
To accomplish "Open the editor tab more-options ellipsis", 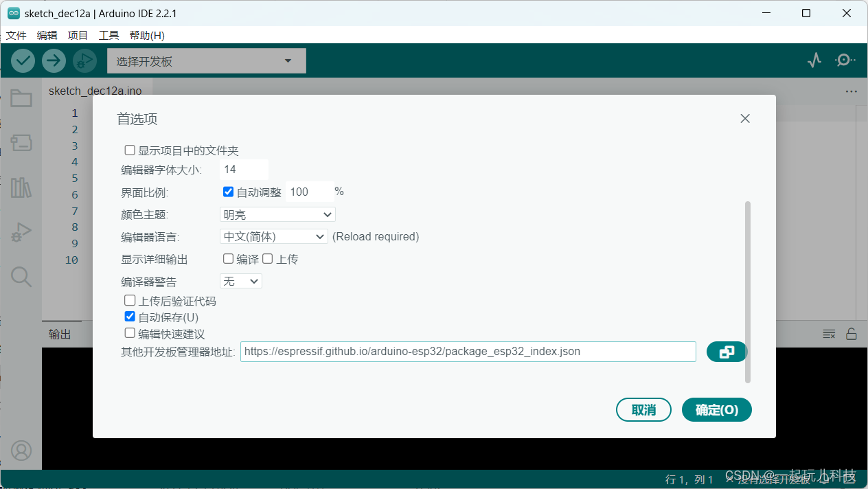I will coord(852,91).
